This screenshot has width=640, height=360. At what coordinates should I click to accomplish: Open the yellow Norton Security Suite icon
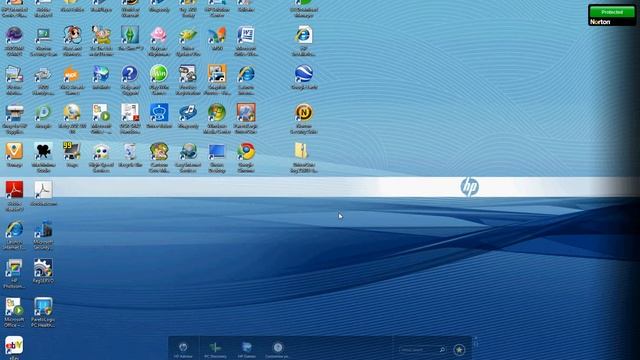pyautogui.click(x=304, y=113)
